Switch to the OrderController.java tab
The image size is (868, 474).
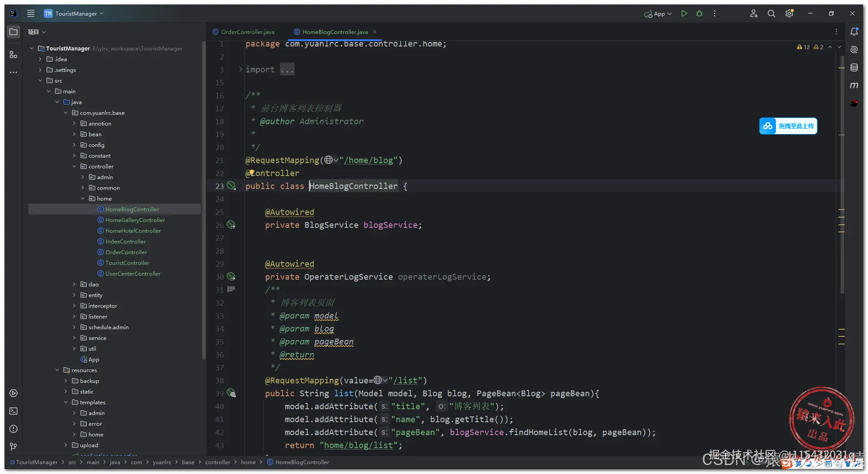click(244, 32)
